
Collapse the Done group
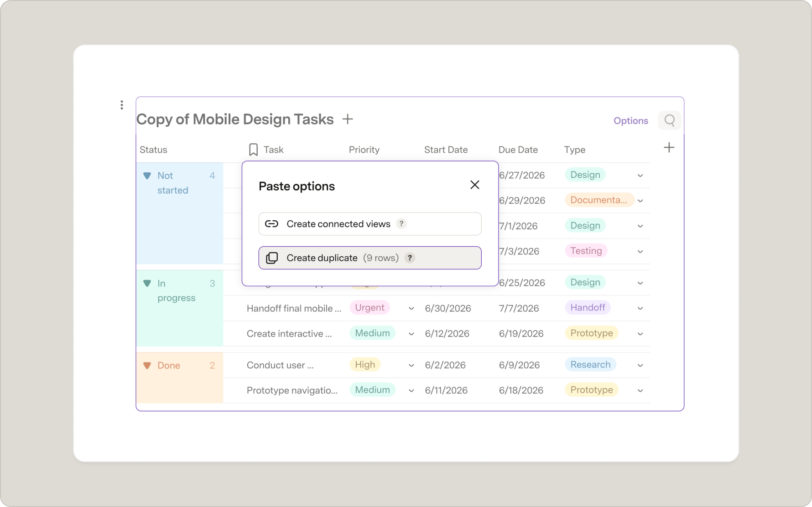[147, 366]
